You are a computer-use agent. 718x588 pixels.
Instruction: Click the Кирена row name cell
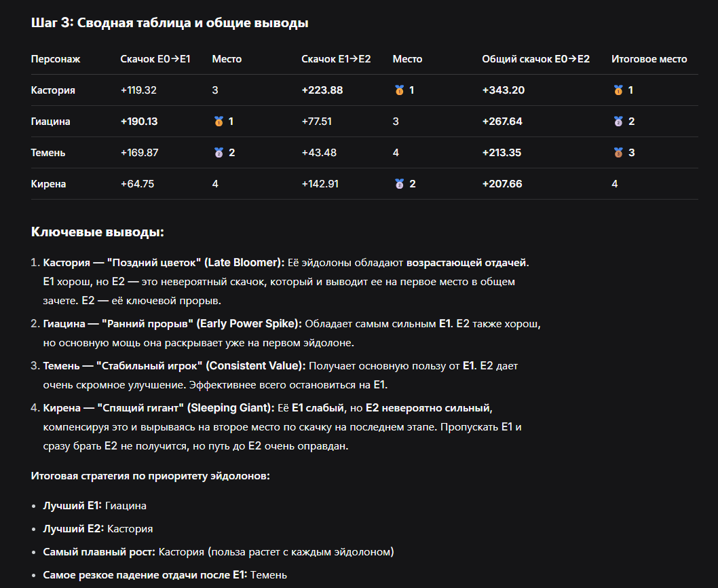click(x=49, y=184)
